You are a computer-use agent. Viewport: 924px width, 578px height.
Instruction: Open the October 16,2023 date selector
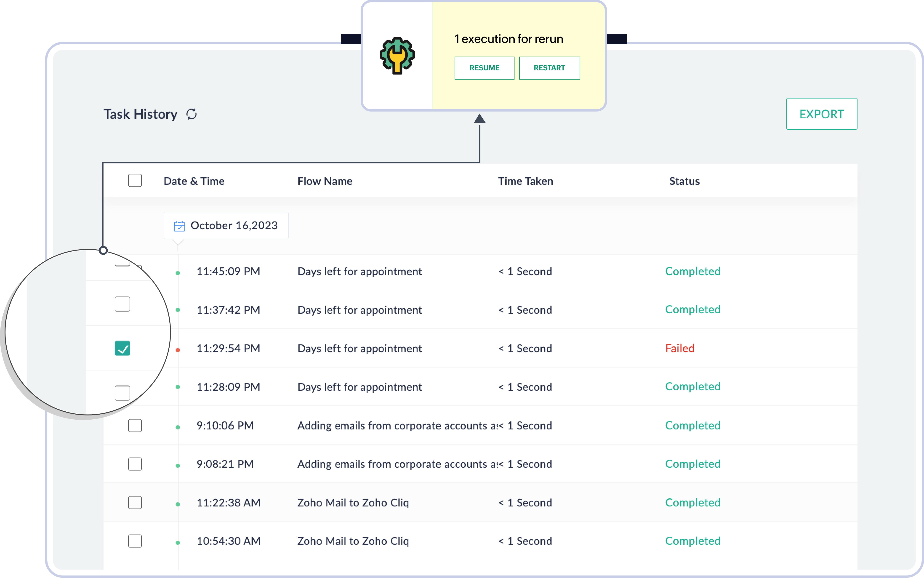(226, 226)
